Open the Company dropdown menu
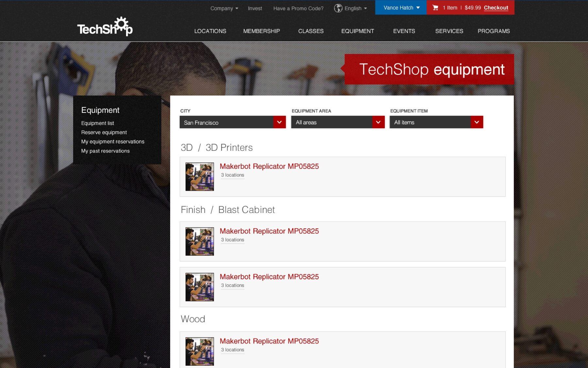Screen dimensions: 588x368 [x=224, y=8]
